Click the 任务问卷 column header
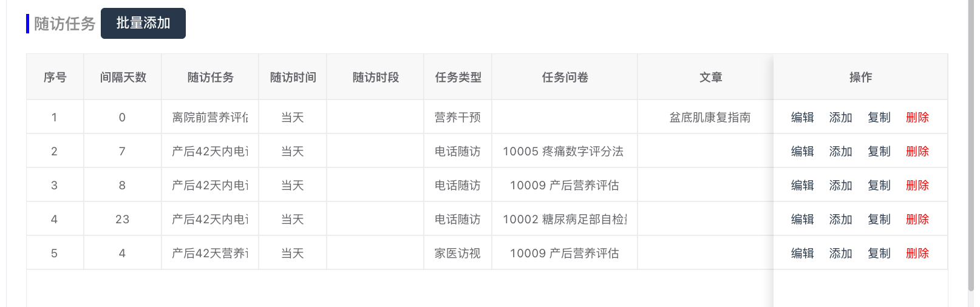Viewport: 980px width, 307px height. click(x=565, y=77)
